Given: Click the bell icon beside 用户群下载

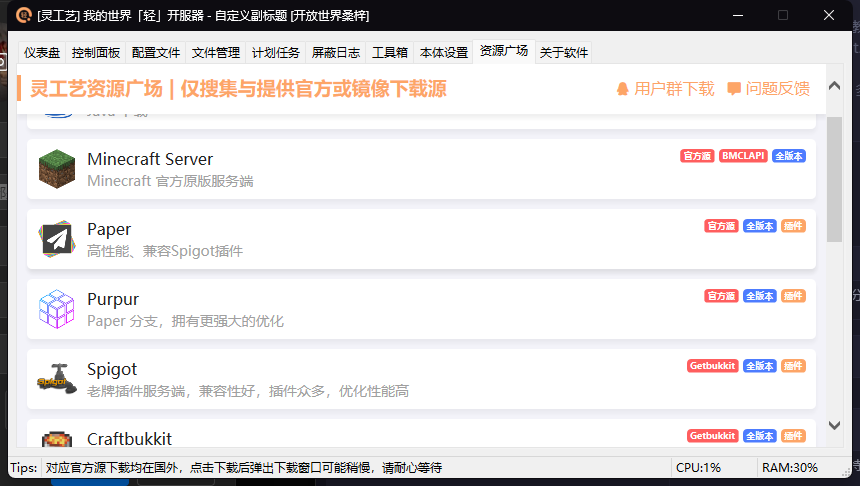Looking at the screenshot, I should click(623, 89).
